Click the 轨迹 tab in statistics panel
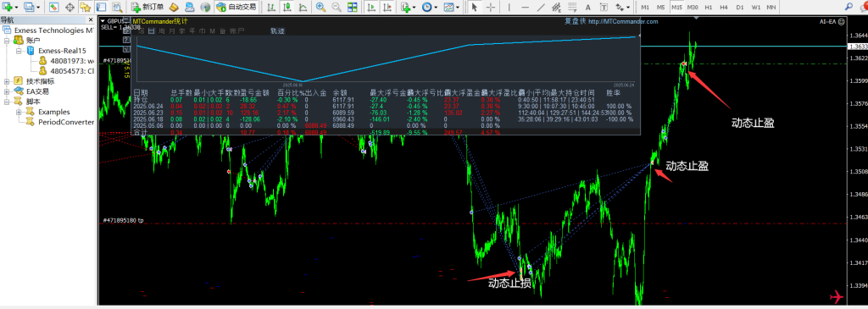 277,31
